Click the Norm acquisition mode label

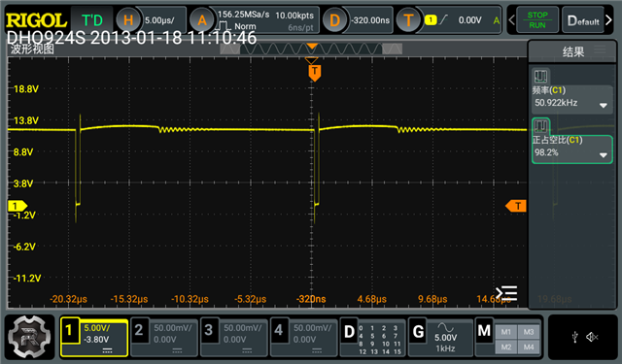point(245,26)
